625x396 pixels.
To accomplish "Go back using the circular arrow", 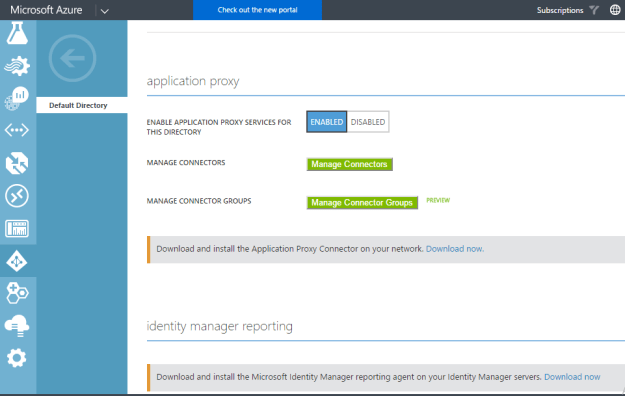I will coord(73,58).
